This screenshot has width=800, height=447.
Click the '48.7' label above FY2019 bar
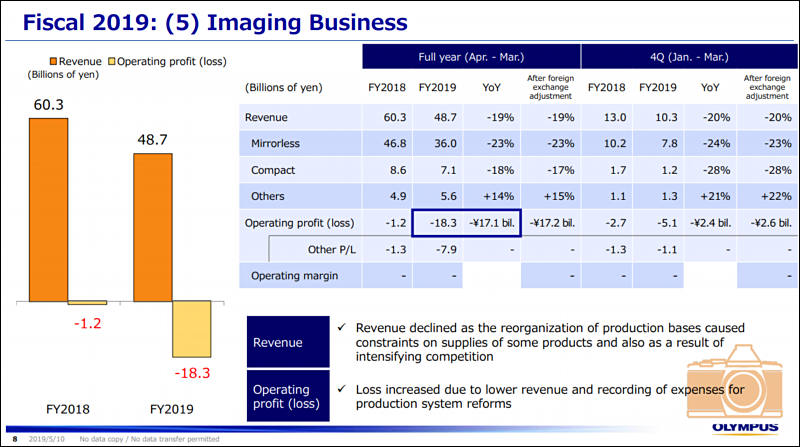153,139
